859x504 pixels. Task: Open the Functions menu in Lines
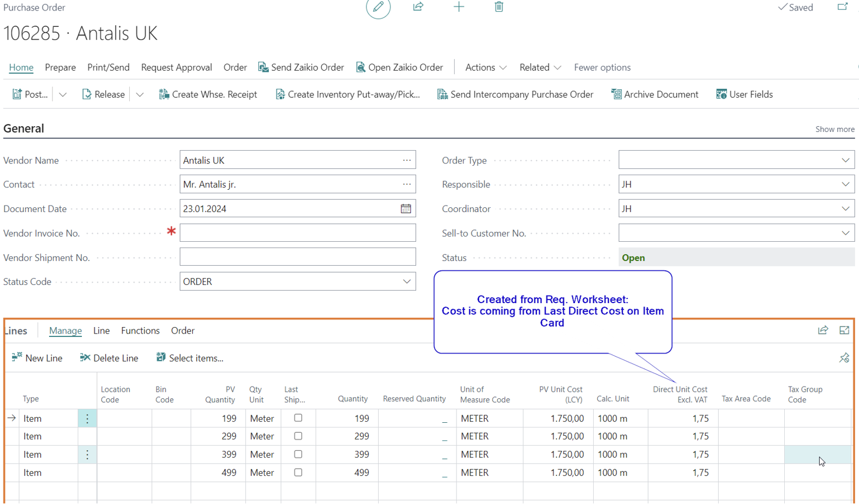point(140,331)
